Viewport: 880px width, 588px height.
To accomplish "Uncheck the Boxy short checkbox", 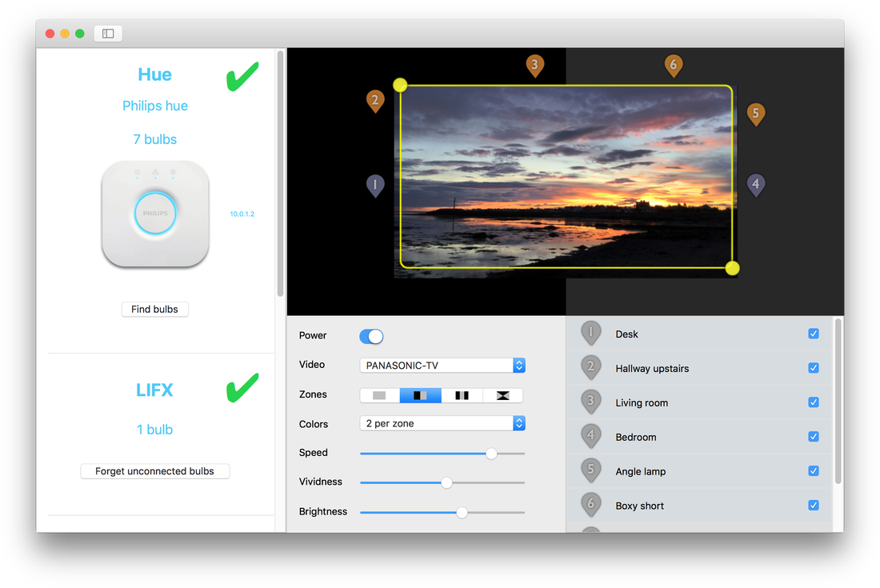I will [814, 505].
